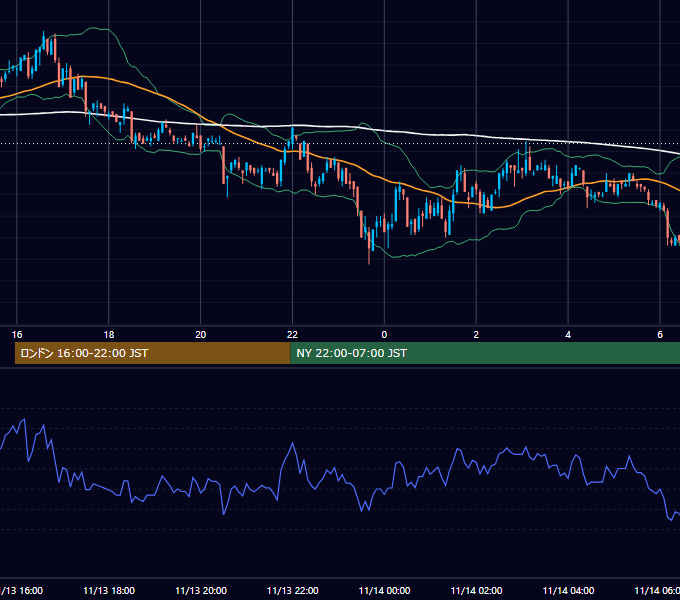The image size is (680, 600).
Task: Click the 11/14 00:00 date label
Action: (384, 590)
